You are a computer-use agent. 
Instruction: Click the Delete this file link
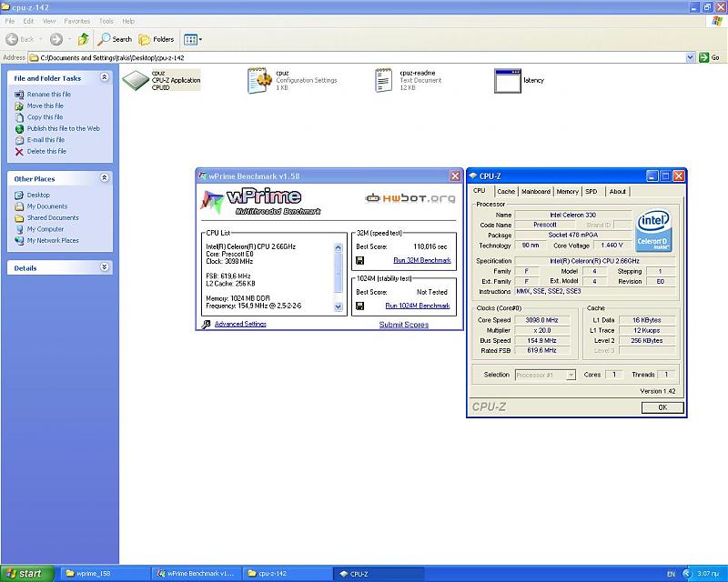point(46,151)
